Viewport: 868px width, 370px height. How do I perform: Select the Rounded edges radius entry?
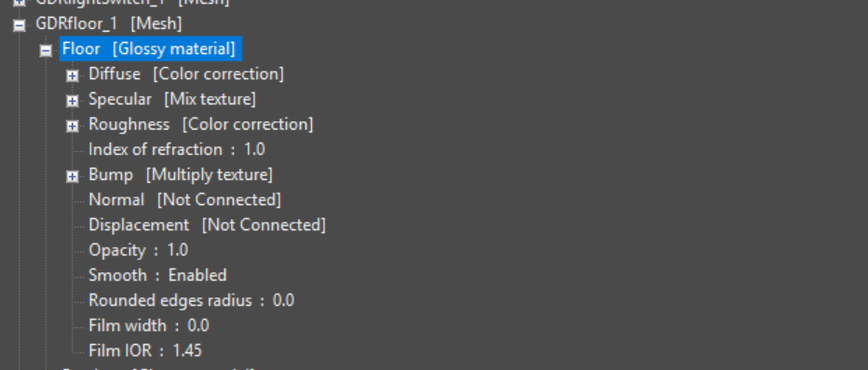click(x=192, y=301)
